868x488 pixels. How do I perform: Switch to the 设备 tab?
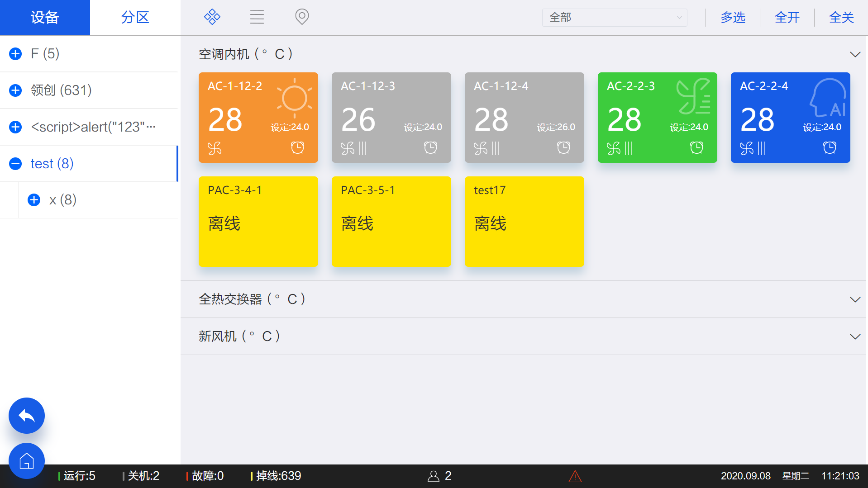(45, 18)
